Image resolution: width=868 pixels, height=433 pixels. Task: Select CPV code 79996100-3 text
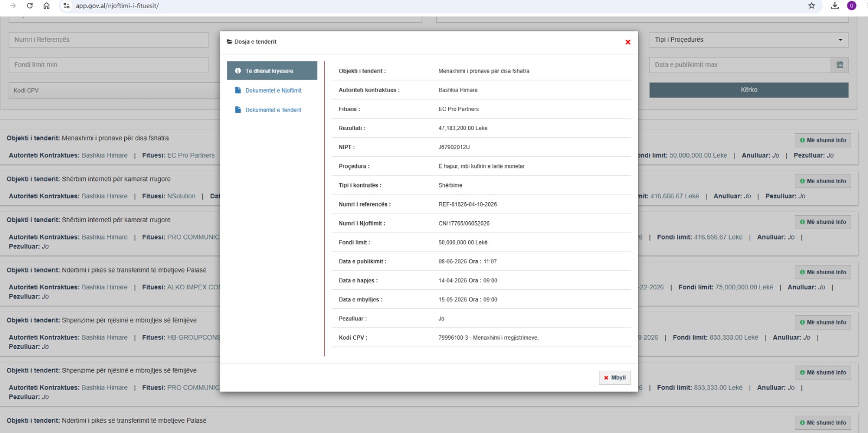pyautogui.click(x=488, y=338)
